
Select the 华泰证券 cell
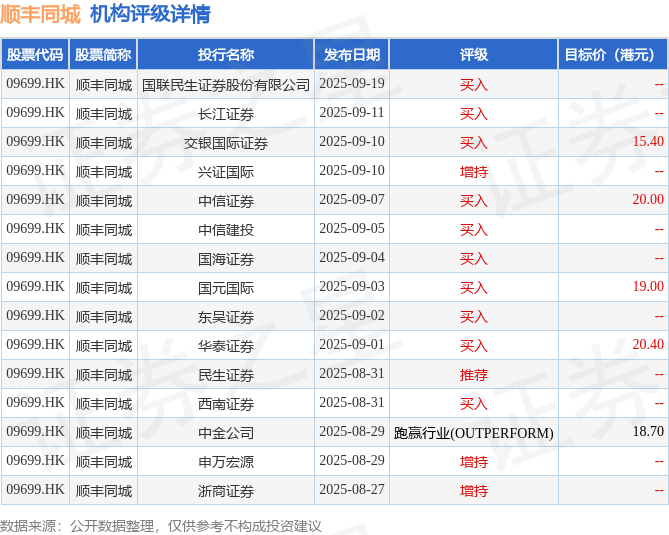226,346
